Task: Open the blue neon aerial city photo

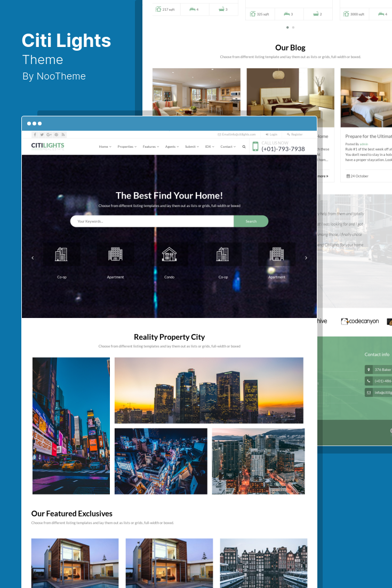Action: coord(161,461)
